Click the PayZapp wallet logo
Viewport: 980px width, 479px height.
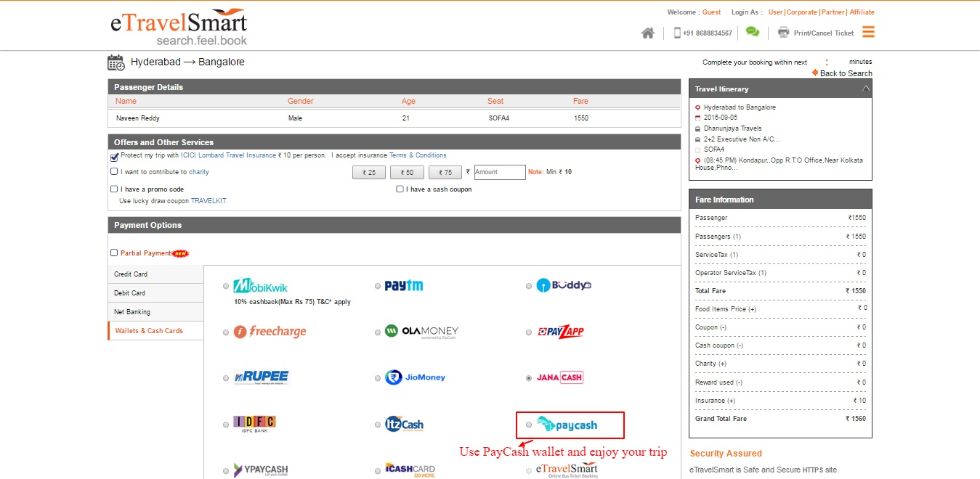click(560, 332)
